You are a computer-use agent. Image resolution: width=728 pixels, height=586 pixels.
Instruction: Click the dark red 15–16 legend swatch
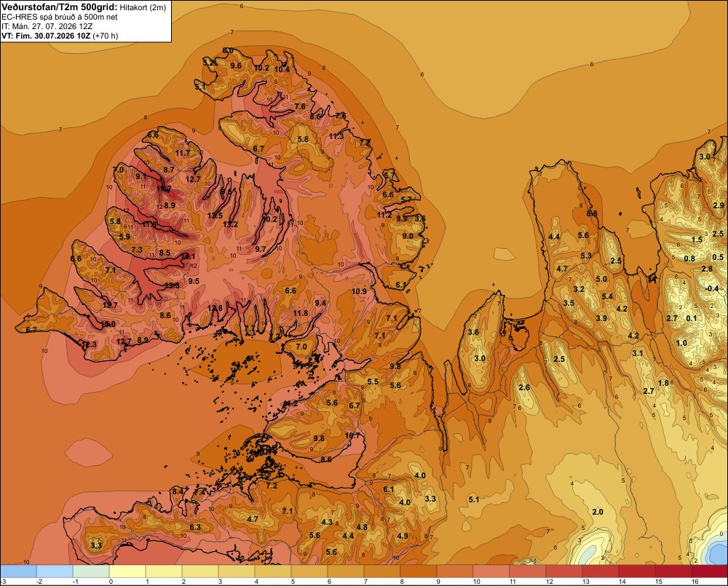pos(673,571)
